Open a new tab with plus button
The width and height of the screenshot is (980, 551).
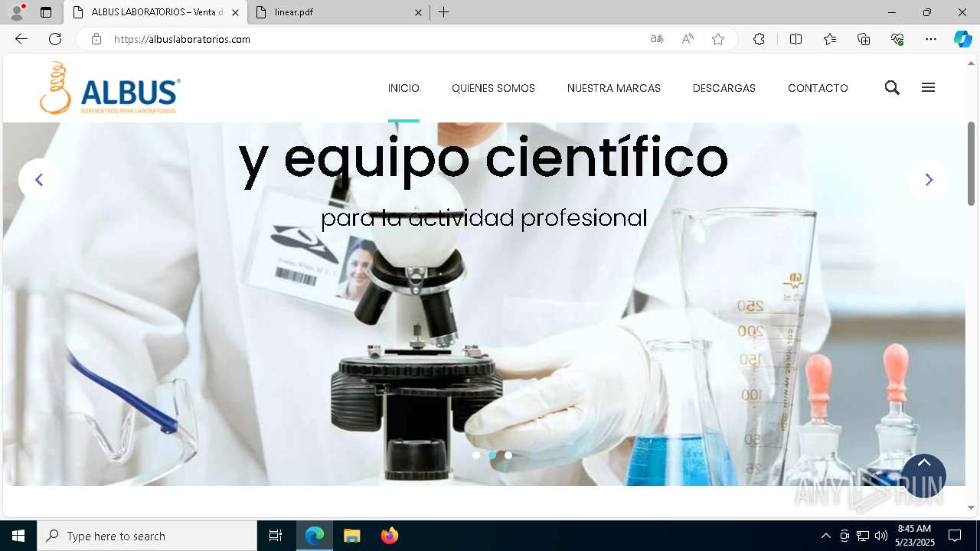point(444,12)
